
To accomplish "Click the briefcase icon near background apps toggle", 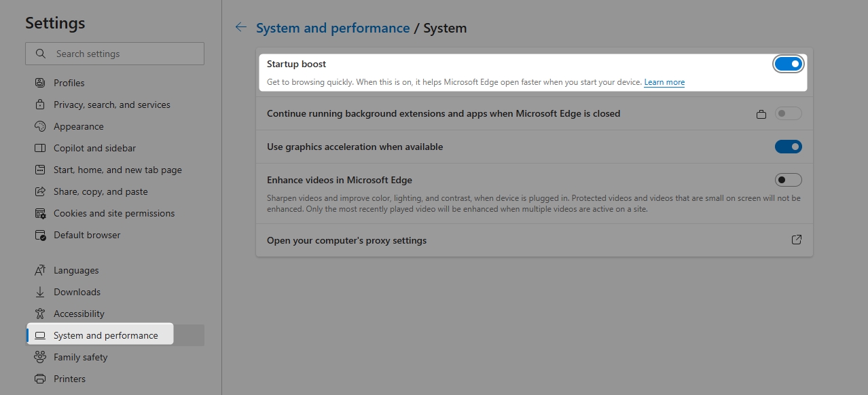I will coord(761,114).
